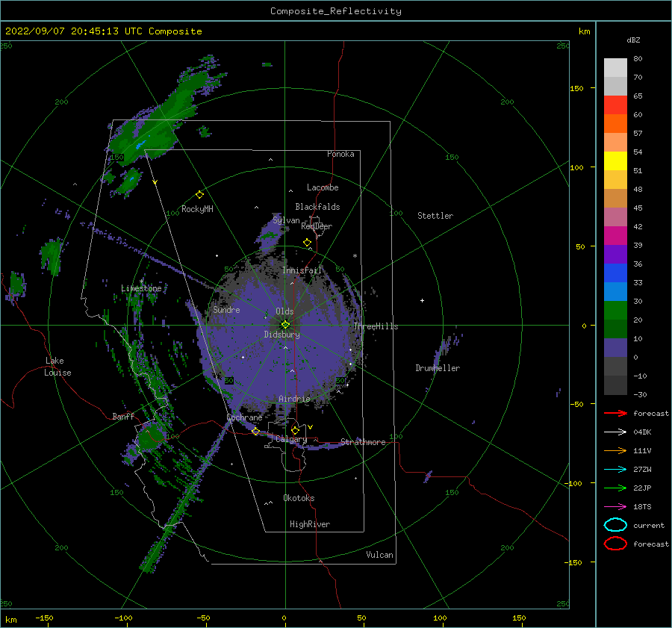The width and height of the screenshot is (672, 628).
Task: Click the 'Strathmore' city label
Action: pyautogui.click(x=363, y=442)
